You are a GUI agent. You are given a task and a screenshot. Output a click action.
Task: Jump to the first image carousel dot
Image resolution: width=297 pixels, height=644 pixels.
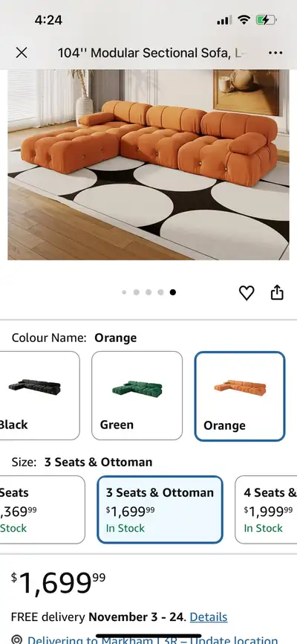[124, 292]
